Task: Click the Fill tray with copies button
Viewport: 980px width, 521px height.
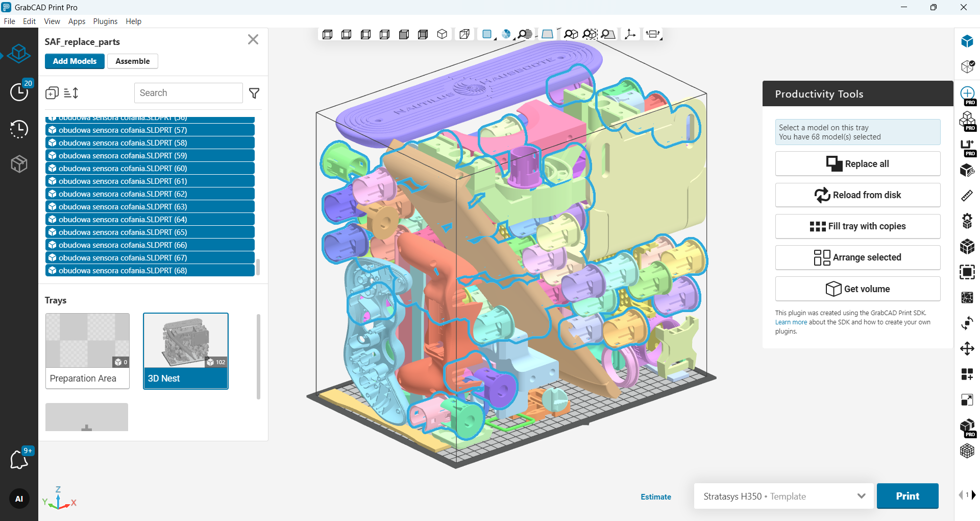Action: pyautogui.click(x=857, y=226)
